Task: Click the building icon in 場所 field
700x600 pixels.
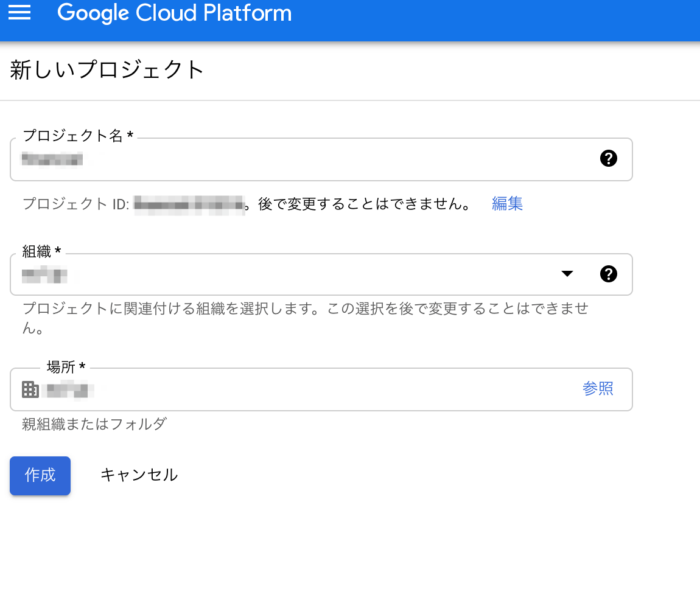Action: (x=30, y=389)
